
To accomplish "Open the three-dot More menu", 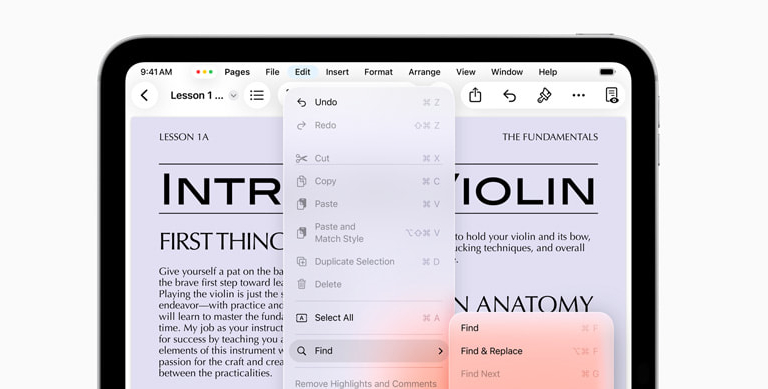I will pyautogui.click(x=578, y=96).
